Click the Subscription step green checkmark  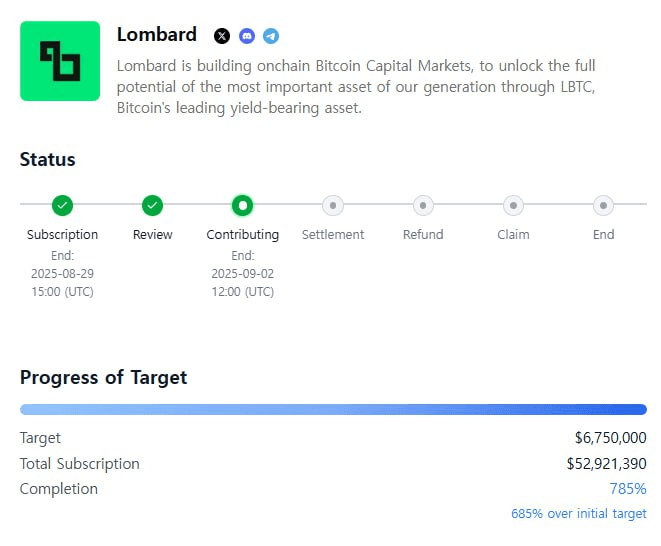click(x=62, y=205)
